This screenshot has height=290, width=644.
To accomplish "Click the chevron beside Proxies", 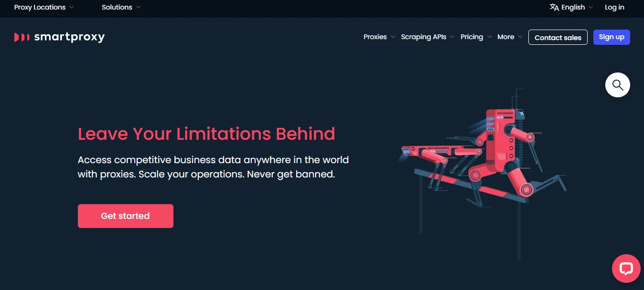I will [x=393, y=37].
